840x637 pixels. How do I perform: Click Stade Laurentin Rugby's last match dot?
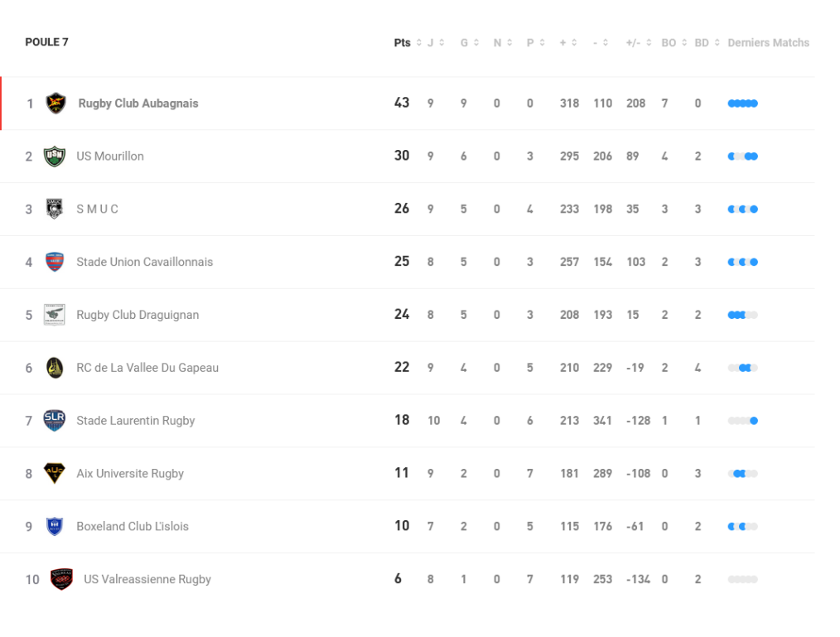coord(754,421)
